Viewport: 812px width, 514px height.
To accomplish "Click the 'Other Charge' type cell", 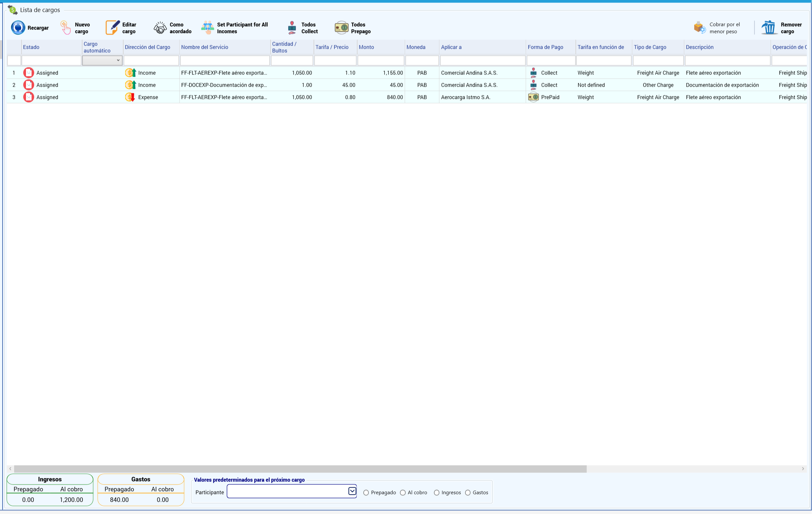I will (658, 85).
